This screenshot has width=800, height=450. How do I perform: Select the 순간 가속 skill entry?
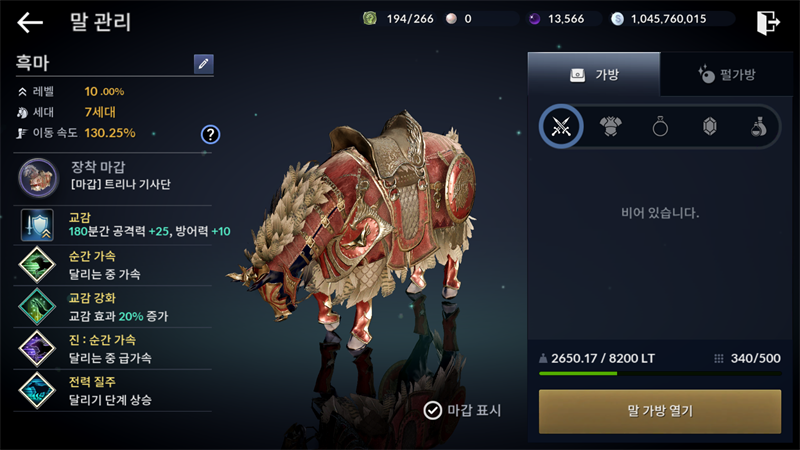pyautogui.click(x=113, y=265)
